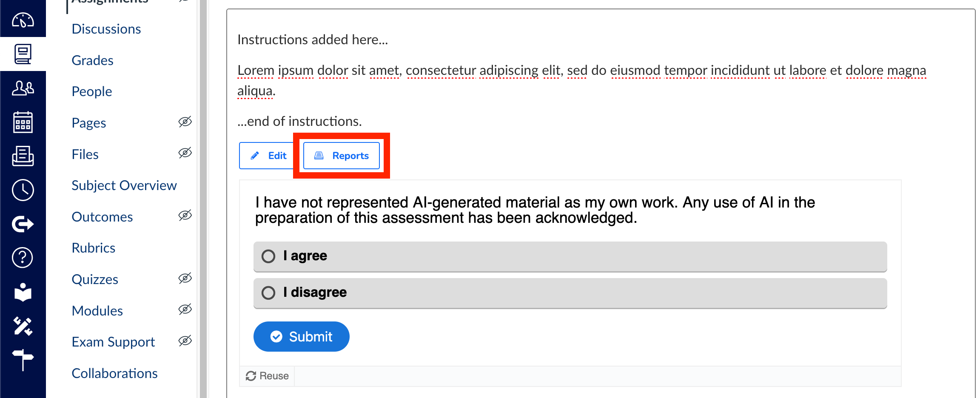Viewport: 980px width, 398px height.
Task: Open the History clock icon
Action: point(23,190)
